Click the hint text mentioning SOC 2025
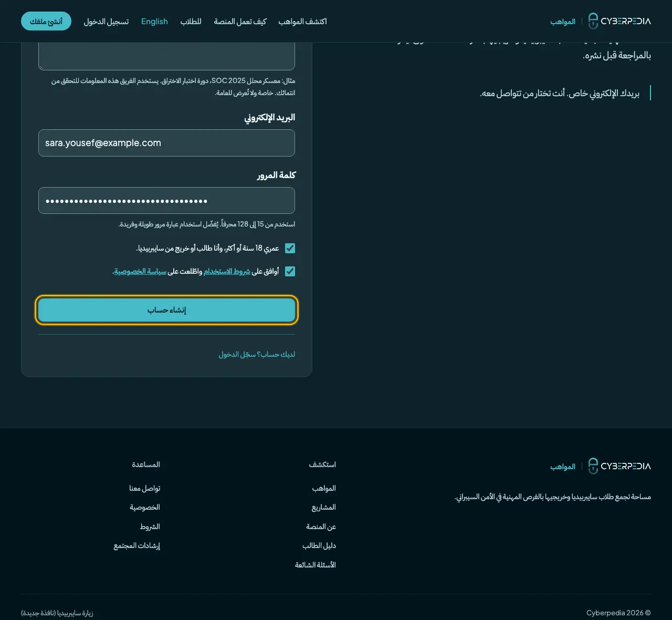 [173, 87]
